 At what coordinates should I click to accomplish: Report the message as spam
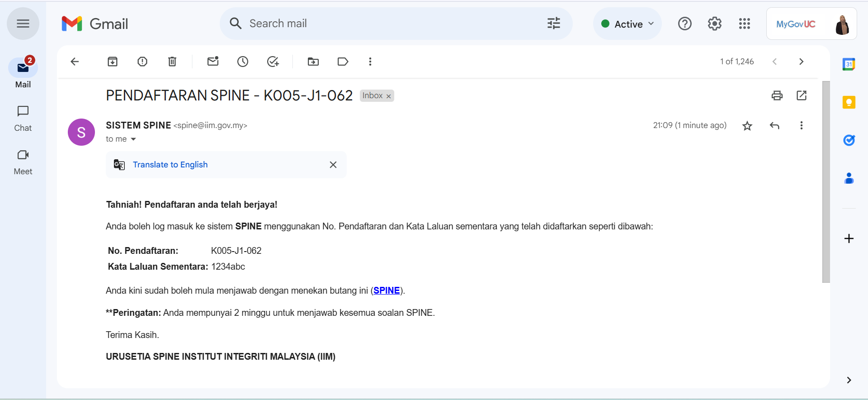(142, 62)
